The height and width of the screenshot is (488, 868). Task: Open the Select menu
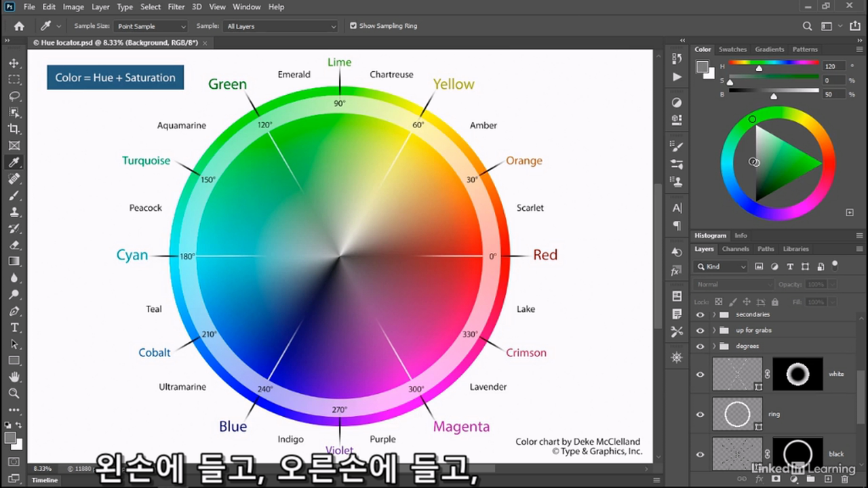(151, 7)
